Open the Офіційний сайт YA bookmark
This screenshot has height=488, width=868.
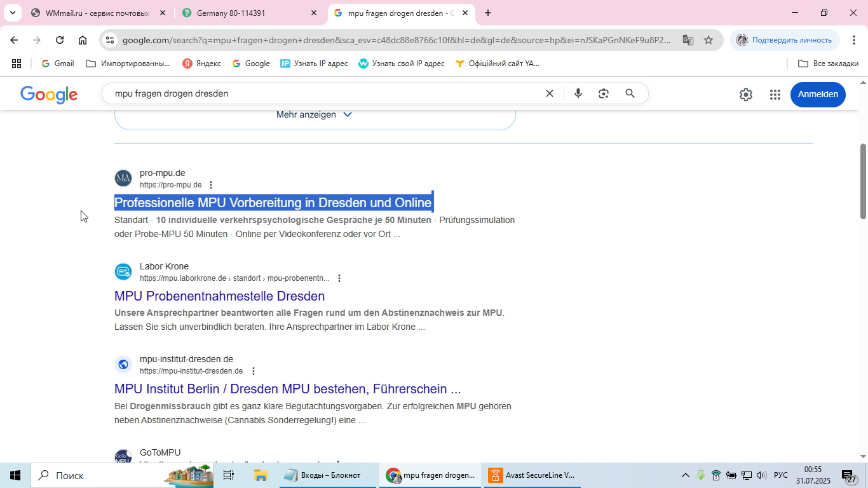(x=498, y=64)
